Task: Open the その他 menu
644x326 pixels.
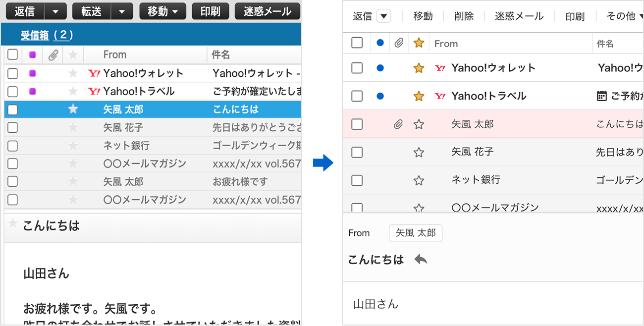Action: pyautogui.click(x=622, y=16)
